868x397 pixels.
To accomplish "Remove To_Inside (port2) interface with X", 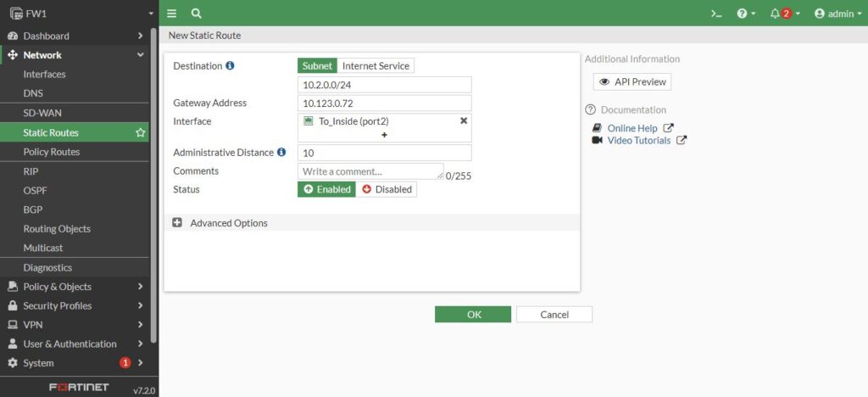I will pyautogui.click(x=464, y=121).
